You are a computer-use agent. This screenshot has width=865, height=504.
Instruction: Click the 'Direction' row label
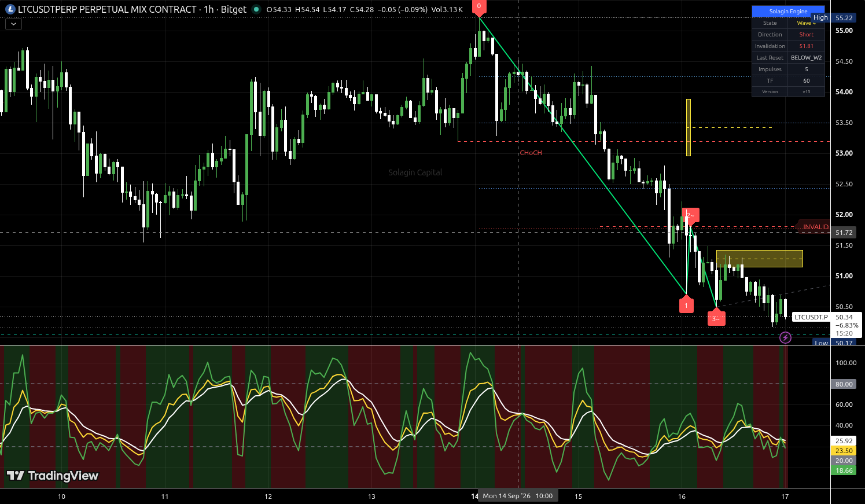click(770, 35)
